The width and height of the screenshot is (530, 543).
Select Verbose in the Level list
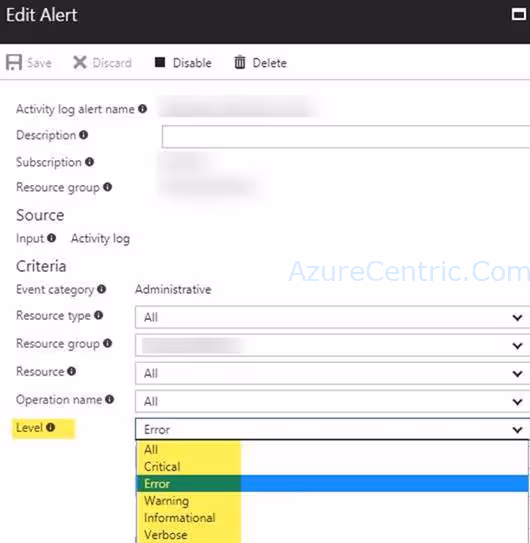pos(333,534)
